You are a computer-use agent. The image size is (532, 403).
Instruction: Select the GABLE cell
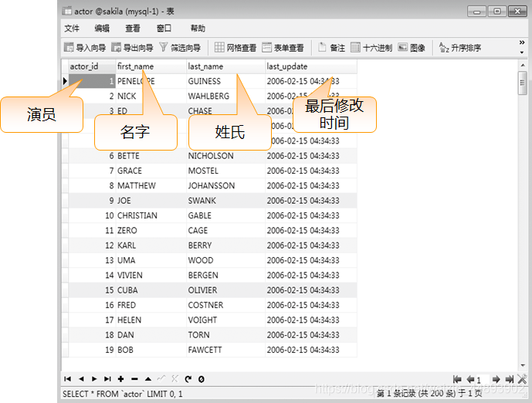click(225, 215)
